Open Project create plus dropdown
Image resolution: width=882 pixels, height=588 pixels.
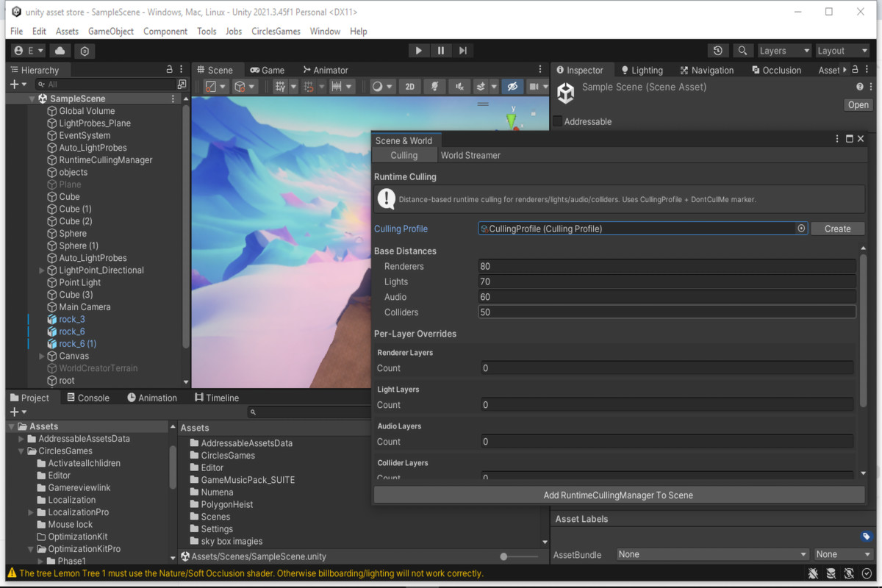(18, 412)
